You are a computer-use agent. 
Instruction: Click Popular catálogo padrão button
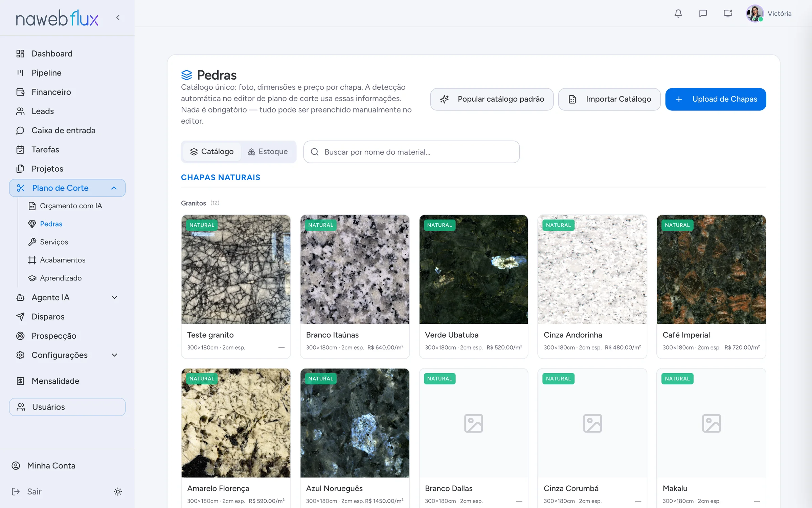[492, 99]
